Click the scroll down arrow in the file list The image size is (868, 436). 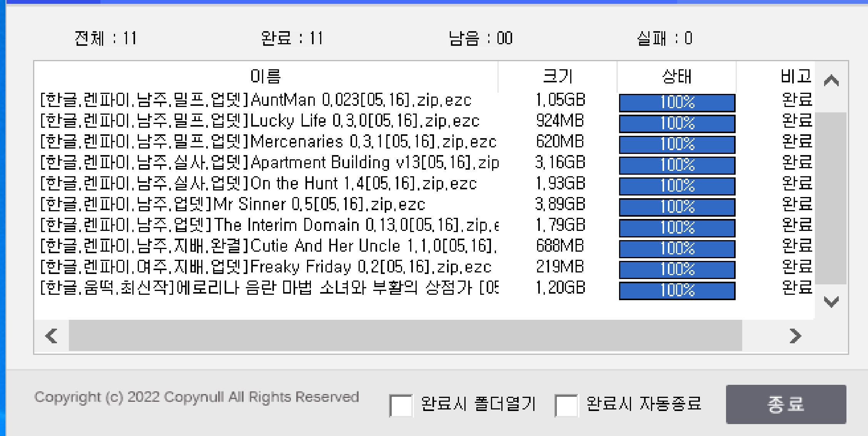pyautogui.click(x=831, y=302)
